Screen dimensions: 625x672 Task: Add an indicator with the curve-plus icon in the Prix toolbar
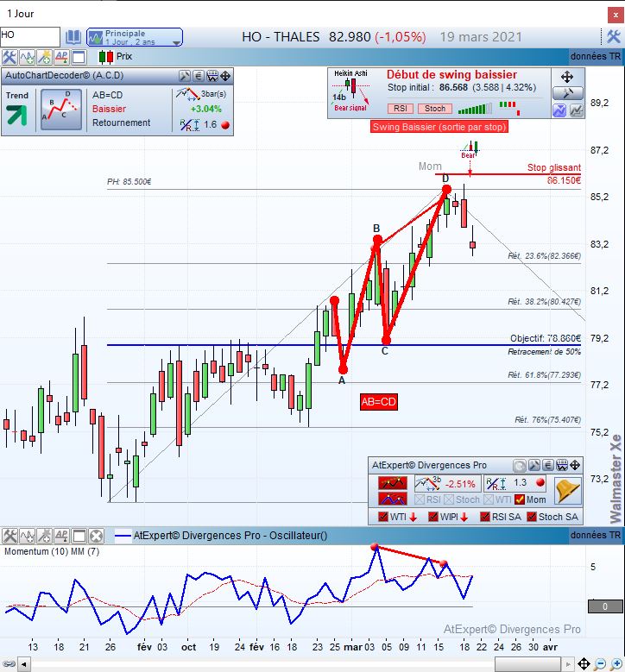click(x=27, y=57)
